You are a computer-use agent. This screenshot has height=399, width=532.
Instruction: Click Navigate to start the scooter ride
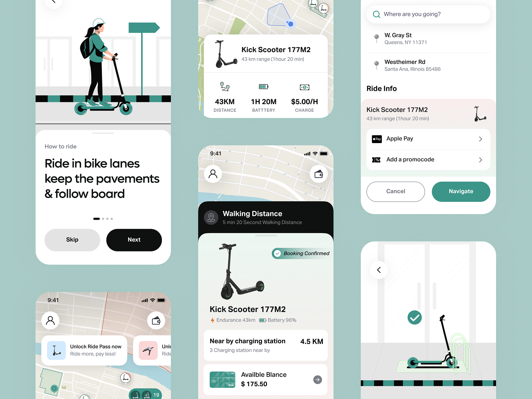pyautogui.click(x=460, y=191)
